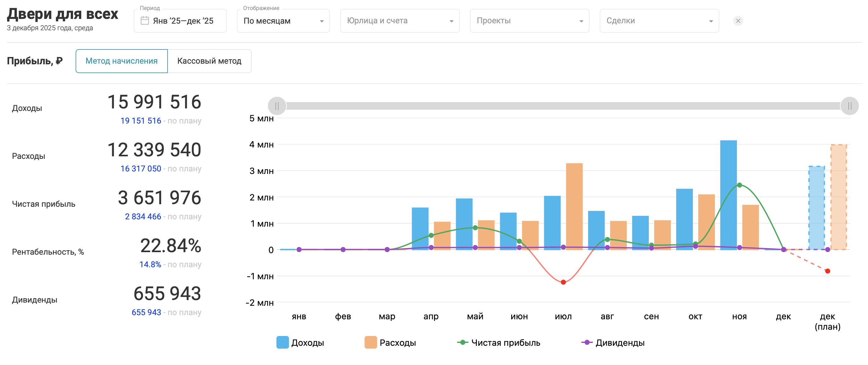Open planned income value 19 151 516
868x365 pixels.
(x=141, y=121)
